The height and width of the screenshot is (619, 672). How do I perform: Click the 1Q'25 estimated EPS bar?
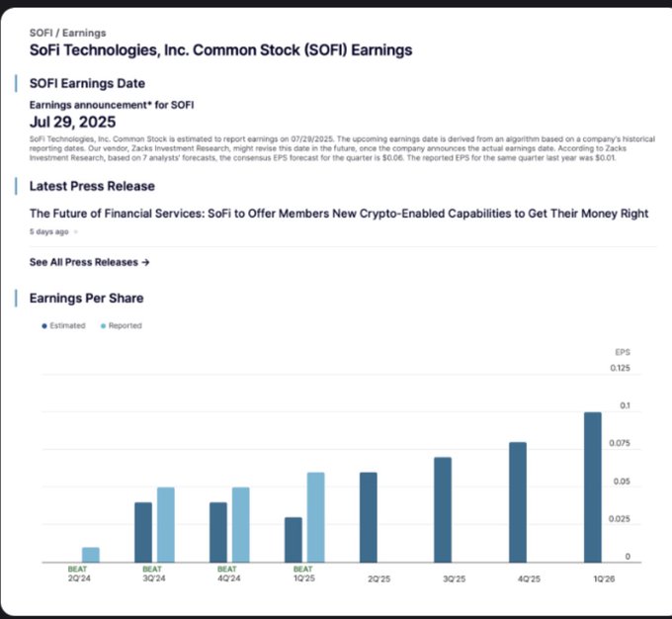coord(294,540)
